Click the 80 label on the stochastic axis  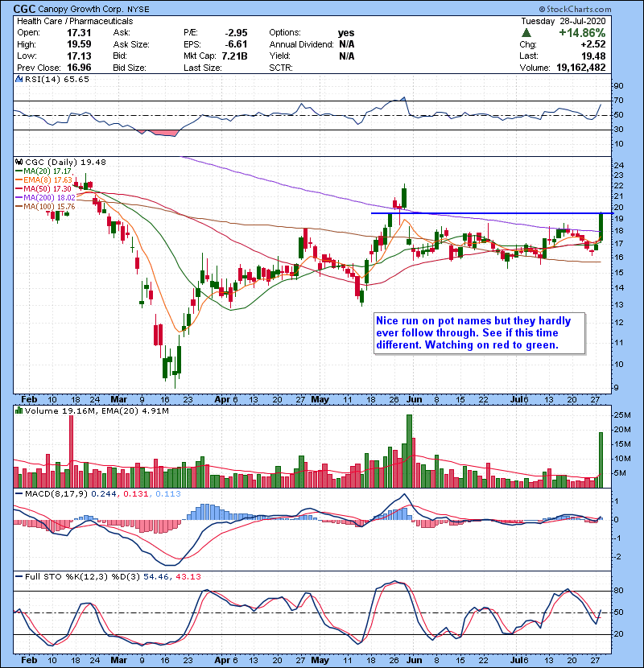pyautogui.click(x=618, y=591)
